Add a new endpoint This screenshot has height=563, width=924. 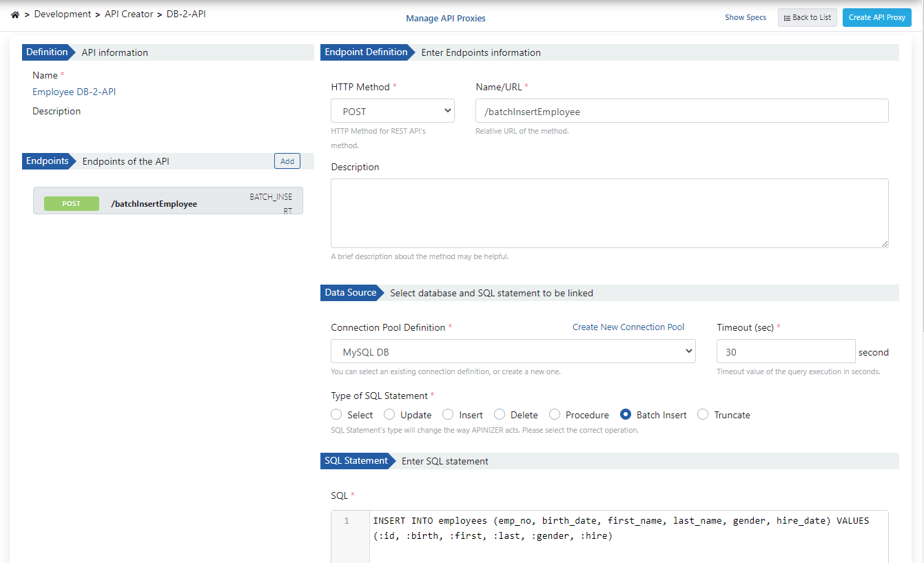click(x=287, y=161)
